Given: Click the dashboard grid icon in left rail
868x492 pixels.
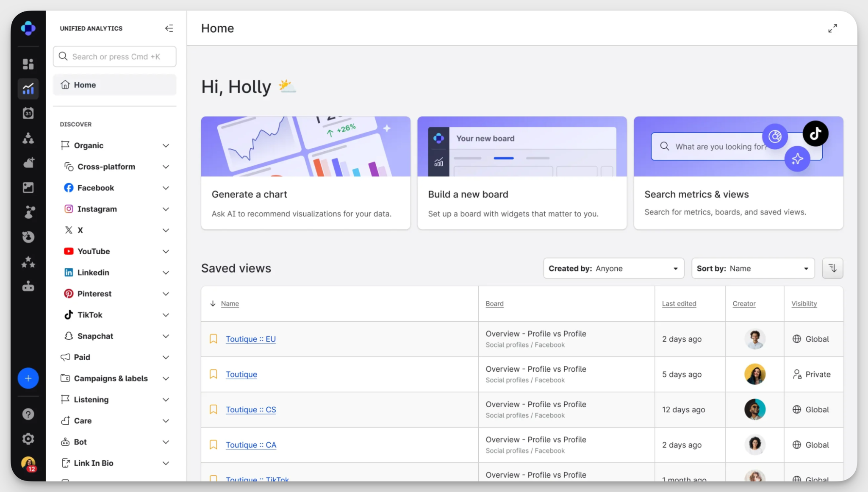Looking at the screenshot, I should coord(28,64).
